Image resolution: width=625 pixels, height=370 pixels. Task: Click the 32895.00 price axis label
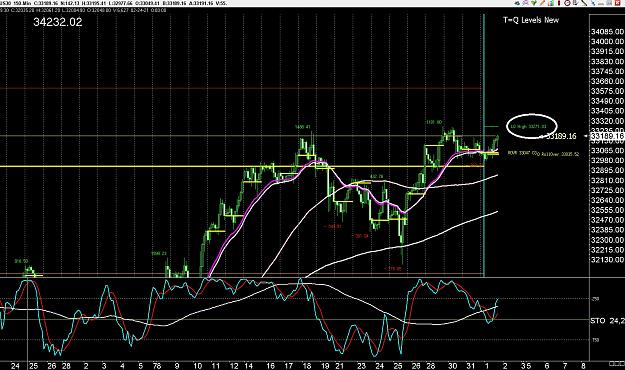pos(607,170)
